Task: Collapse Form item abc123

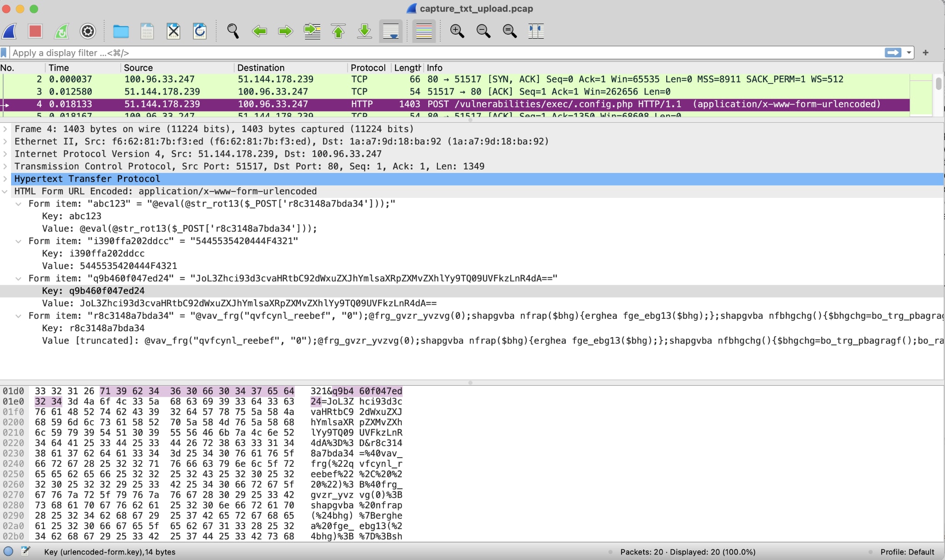Action: [18, 204]
